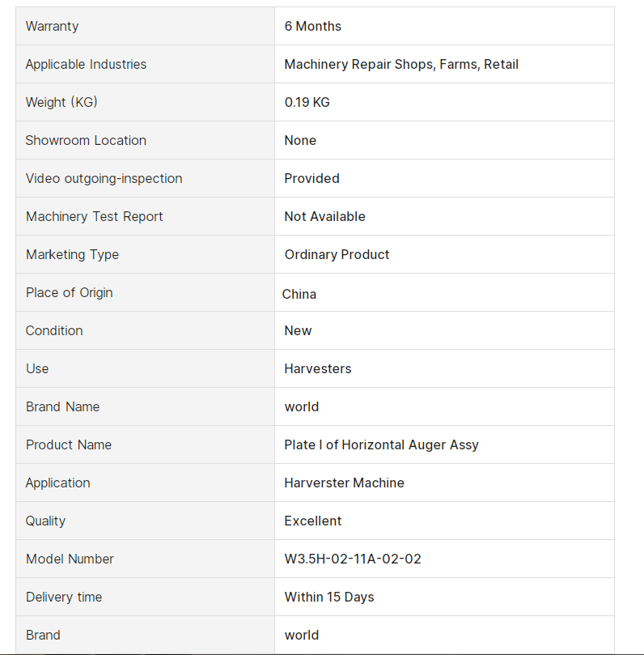This screenshot has width=644, height=655.
Task: Click the Brand Name label
Action: [x=62, y=406]
